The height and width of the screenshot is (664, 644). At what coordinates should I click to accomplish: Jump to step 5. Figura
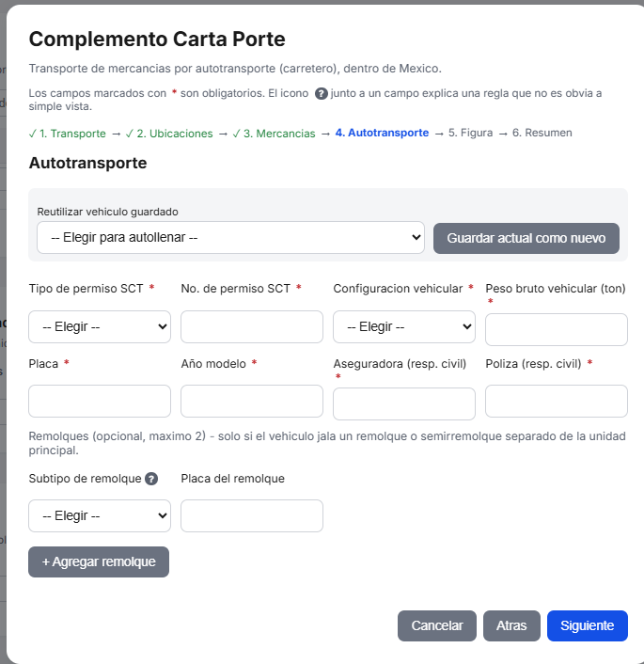[470, 133]
